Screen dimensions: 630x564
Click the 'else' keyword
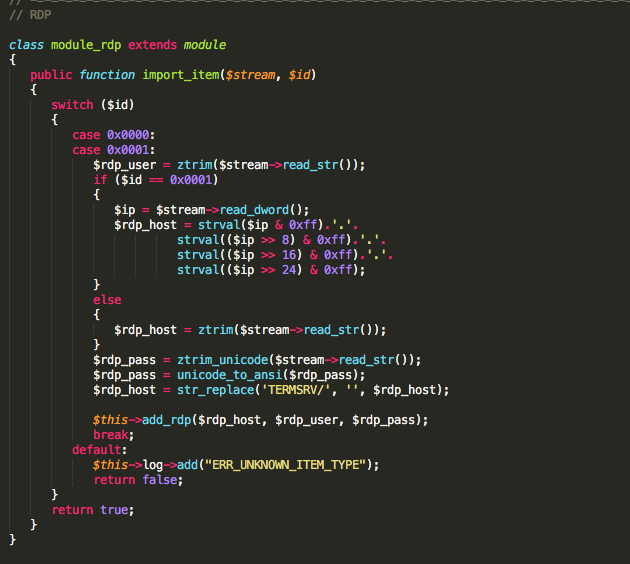click(x=107, y=300)
